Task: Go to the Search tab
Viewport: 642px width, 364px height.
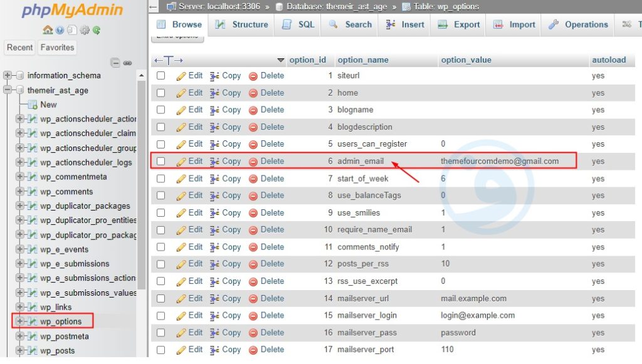Action: [350, 24]
